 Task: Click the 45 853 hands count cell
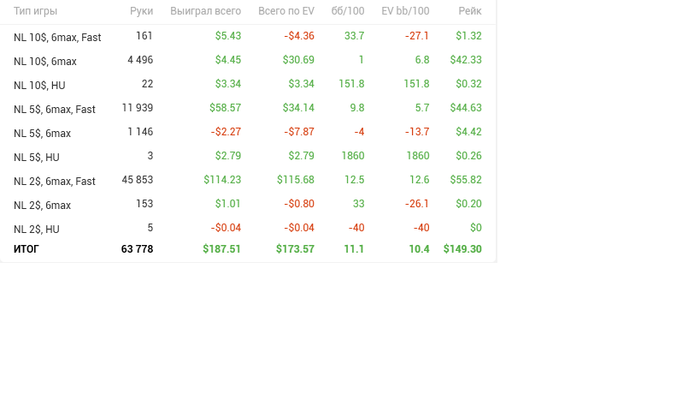click(138, 180)
